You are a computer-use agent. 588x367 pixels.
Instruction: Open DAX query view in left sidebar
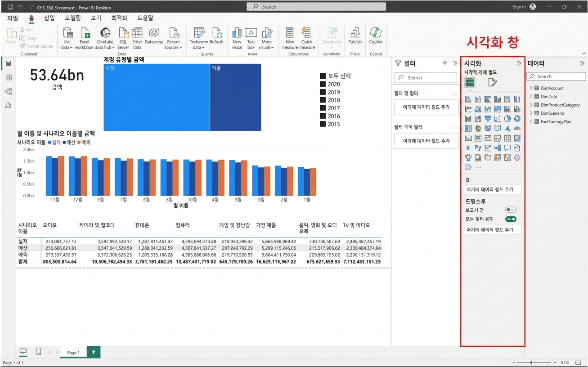8,106
